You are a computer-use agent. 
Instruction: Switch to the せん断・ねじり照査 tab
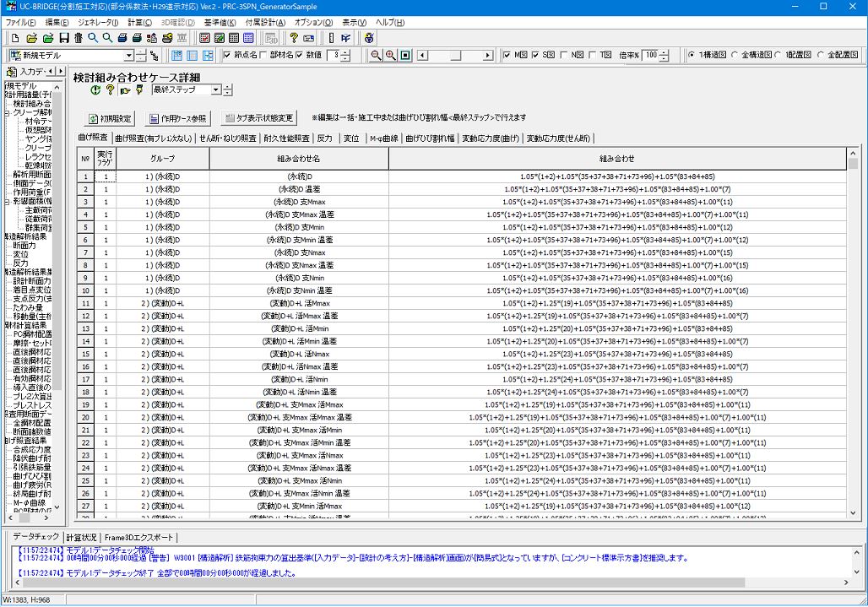[228, 138]
